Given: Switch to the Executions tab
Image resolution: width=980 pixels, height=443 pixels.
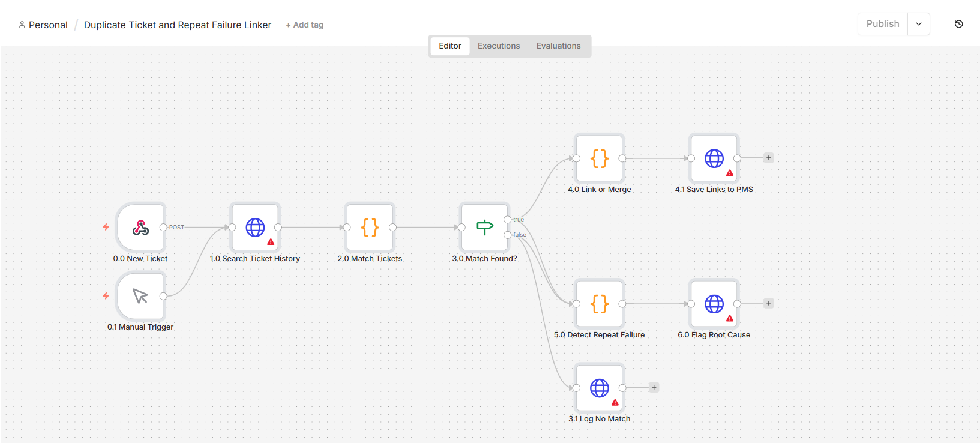Looking at the screenshot, I should click(x=499, y=46).
